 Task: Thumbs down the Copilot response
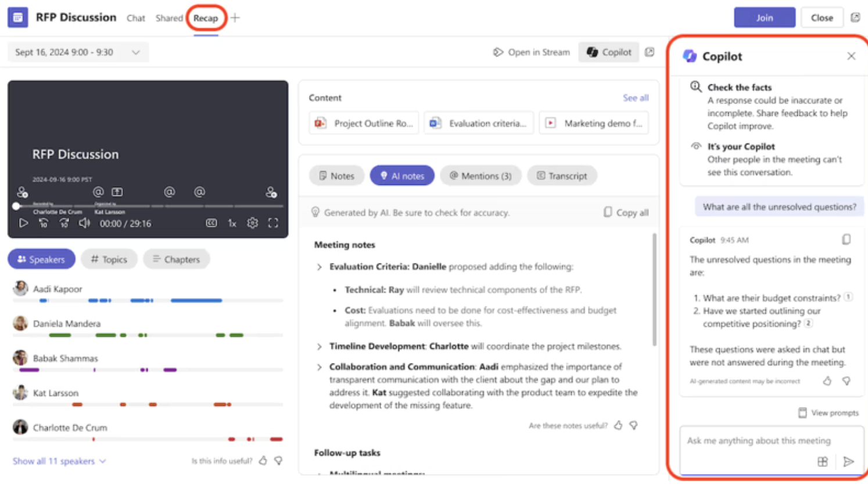[846, 382]
